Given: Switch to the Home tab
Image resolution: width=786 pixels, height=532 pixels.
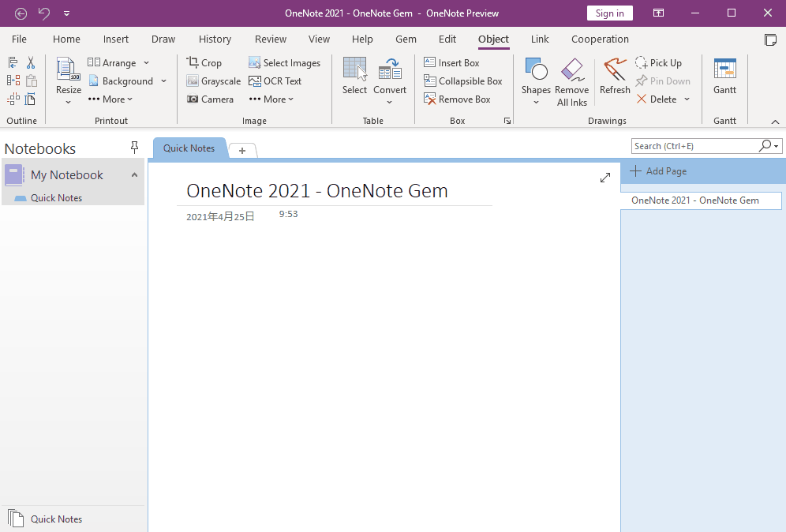Looking at the screenshot, I should 66,39.
